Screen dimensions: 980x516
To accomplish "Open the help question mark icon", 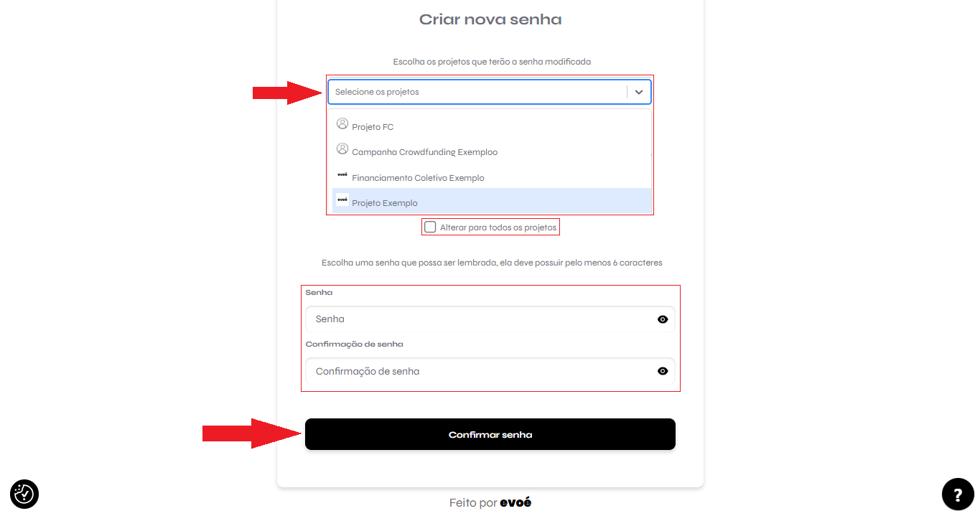I will click(x=958, y=494).
